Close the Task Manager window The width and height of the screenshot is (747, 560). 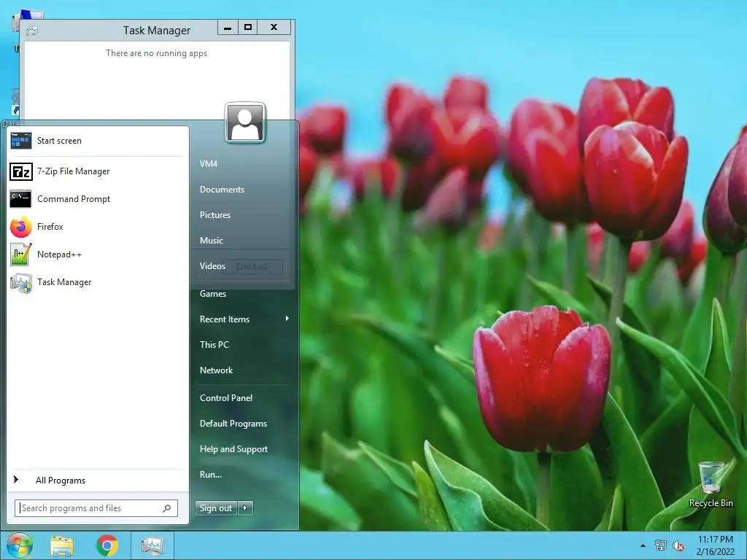(x=274, y=27)
